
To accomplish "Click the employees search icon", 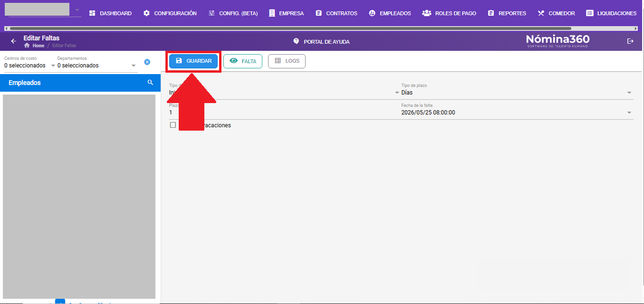I will pos(151,83).
